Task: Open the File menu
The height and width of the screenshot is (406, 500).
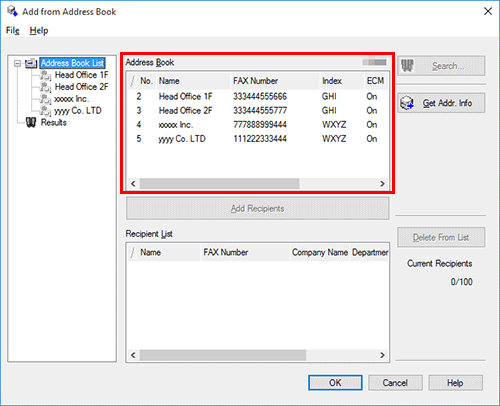Action: [13, 31]
